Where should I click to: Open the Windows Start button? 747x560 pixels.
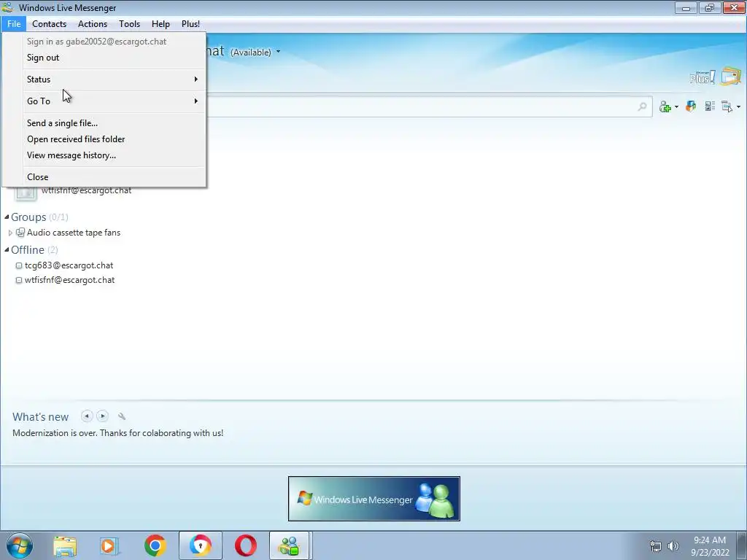pyautogui.click(x=20, y=545)
